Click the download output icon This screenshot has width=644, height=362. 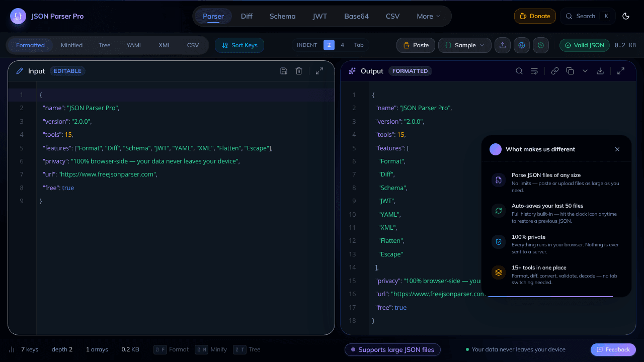coord(600,71)
